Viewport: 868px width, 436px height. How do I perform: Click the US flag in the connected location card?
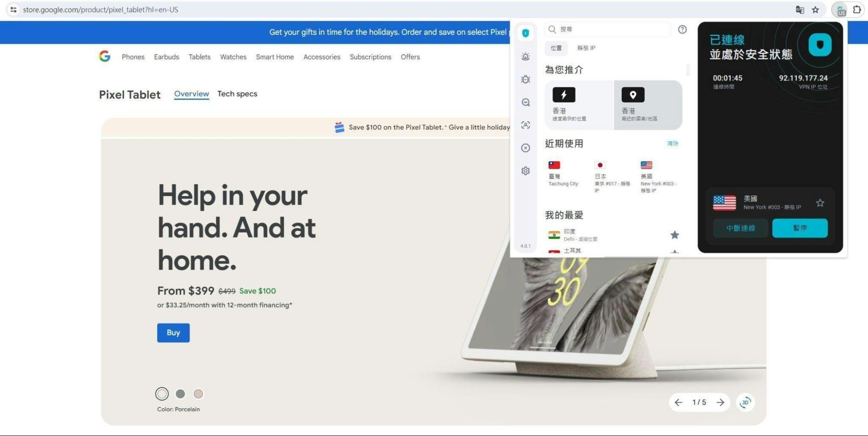724,203
